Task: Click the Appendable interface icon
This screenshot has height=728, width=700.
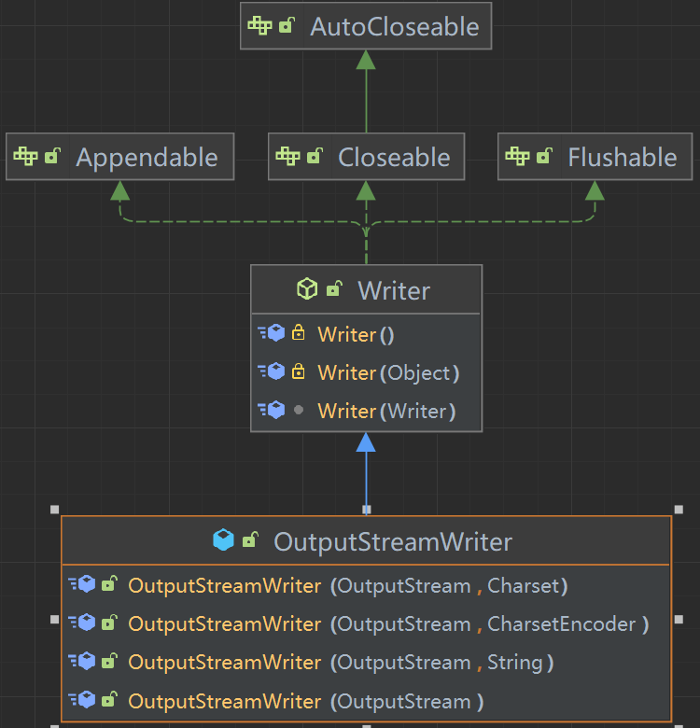Action: point(26,157)
